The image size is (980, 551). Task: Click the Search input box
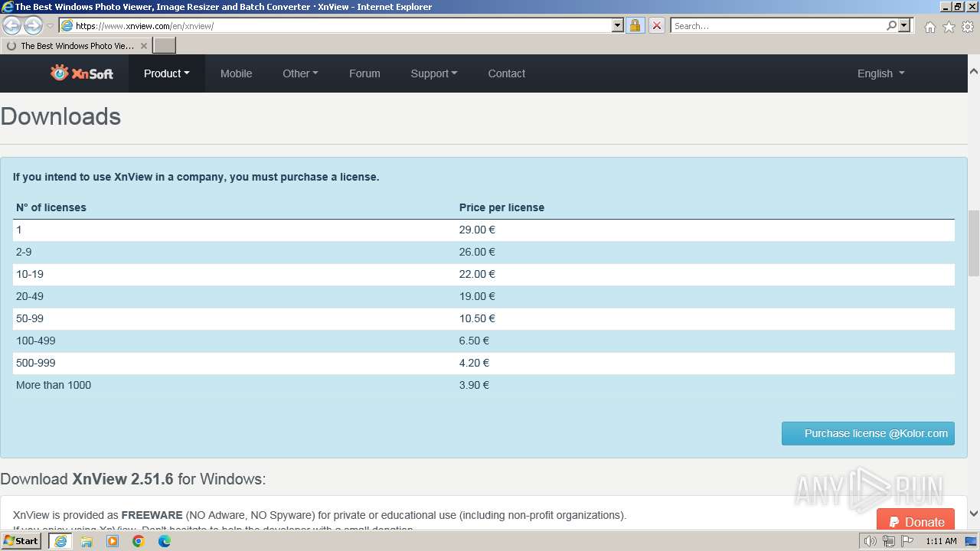779,25
